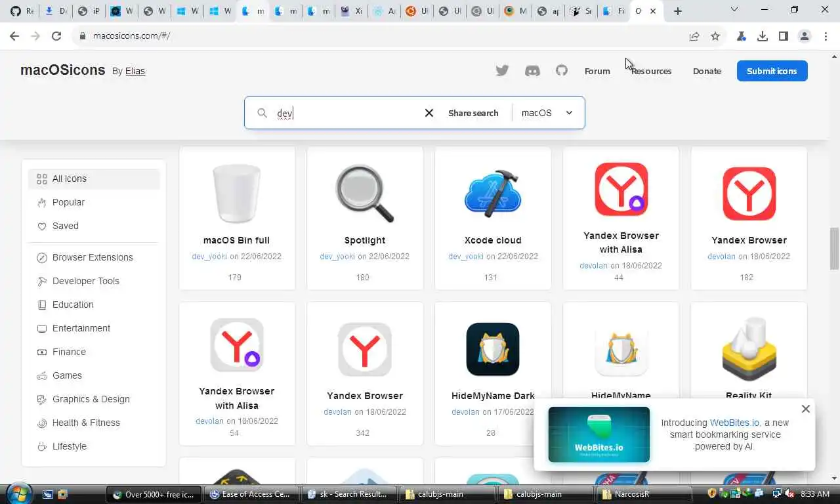Image resolution: width=840 pixels, height=504 pixels.
Task: Open Entertainment category
Action: 94,328
